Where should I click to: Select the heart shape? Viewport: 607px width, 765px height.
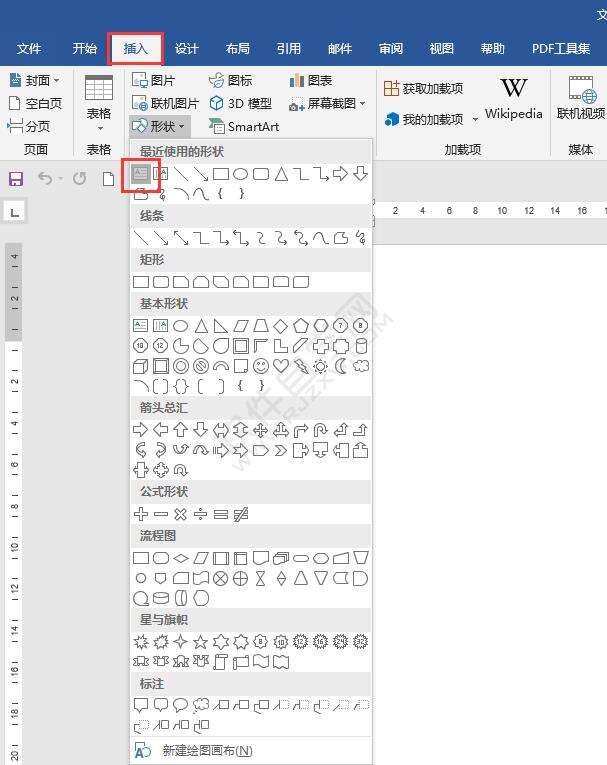pos(281,366)
